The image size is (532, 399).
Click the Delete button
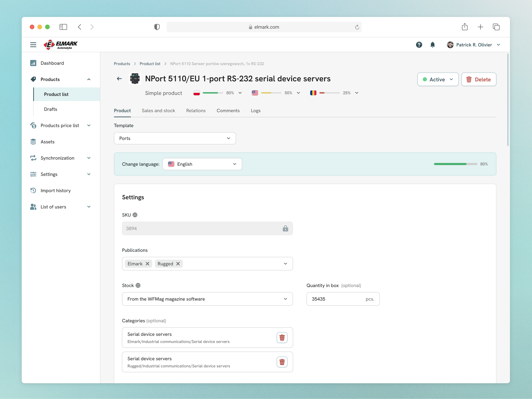[479, 79]
